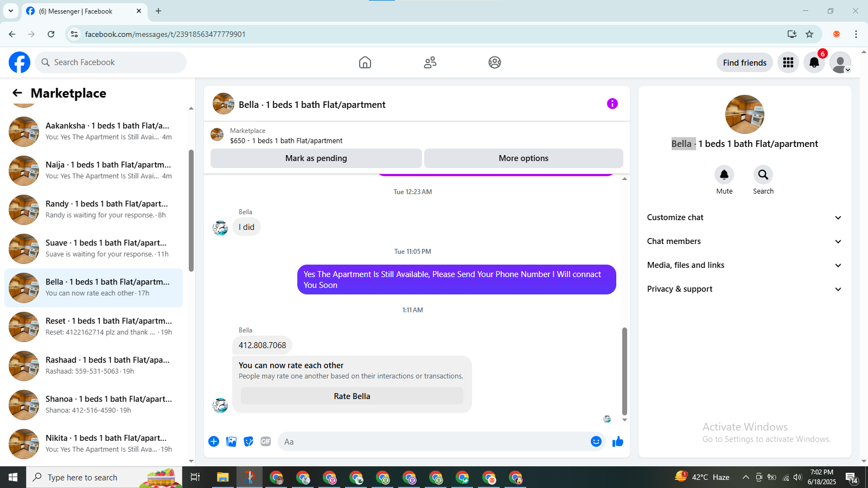Open the Friends icon in top navigation
Image resolution: width=868 pixels, height=488 pixels.
(430, 62)
